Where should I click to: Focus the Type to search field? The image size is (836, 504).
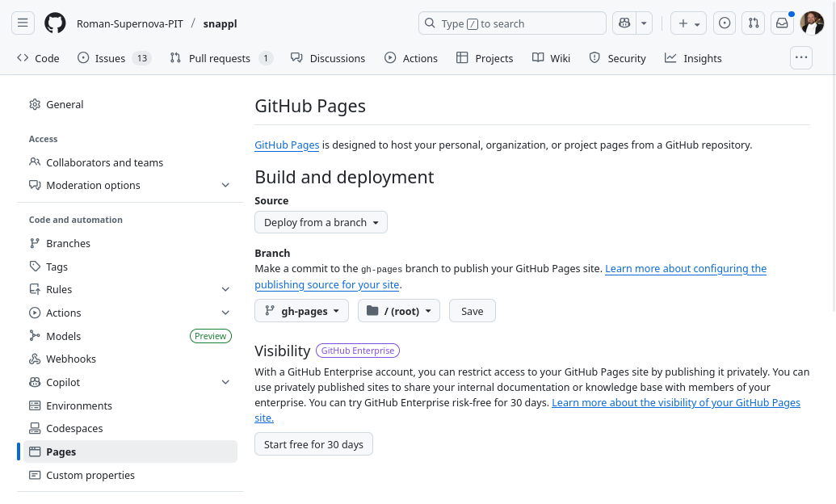pos(512,23)
